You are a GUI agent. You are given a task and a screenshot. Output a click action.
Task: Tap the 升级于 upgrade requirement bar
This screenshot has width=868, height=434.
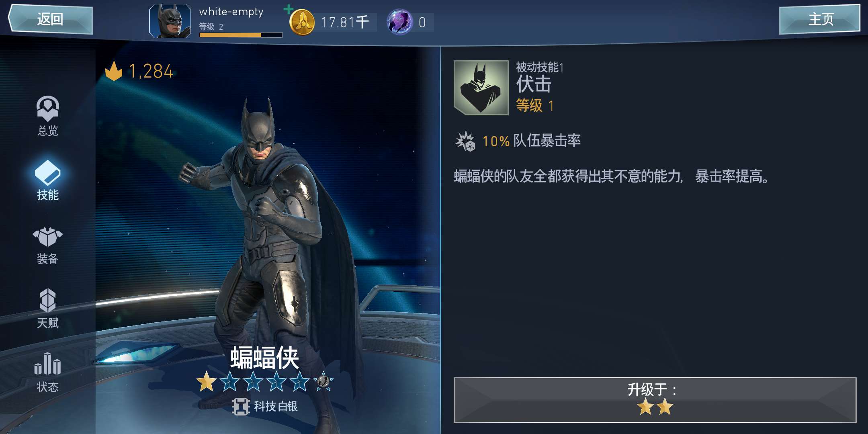[655, 400]
